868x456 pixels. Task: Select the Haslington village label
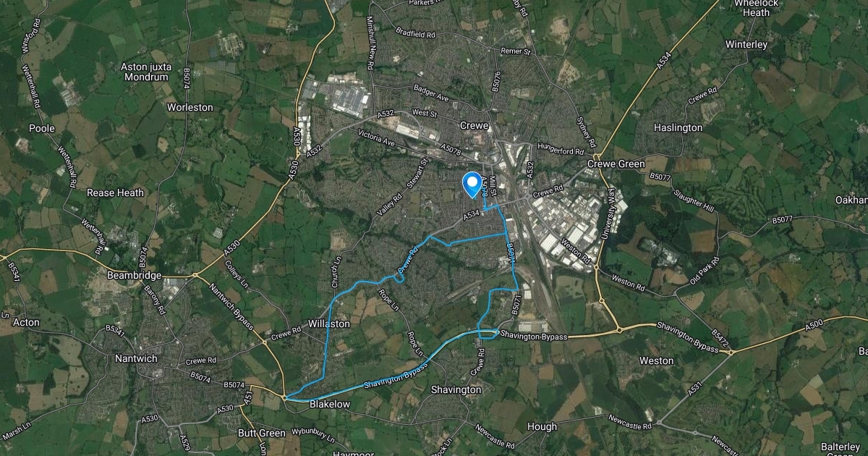click(678, 127)
